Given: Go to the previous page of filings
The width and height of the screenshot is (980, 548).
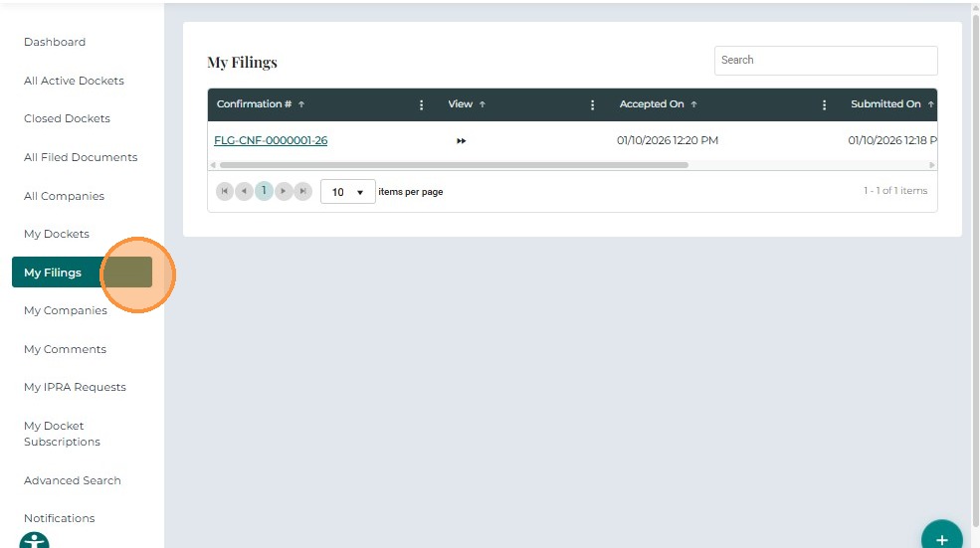Looking at the screenshot, I should 244,191.
